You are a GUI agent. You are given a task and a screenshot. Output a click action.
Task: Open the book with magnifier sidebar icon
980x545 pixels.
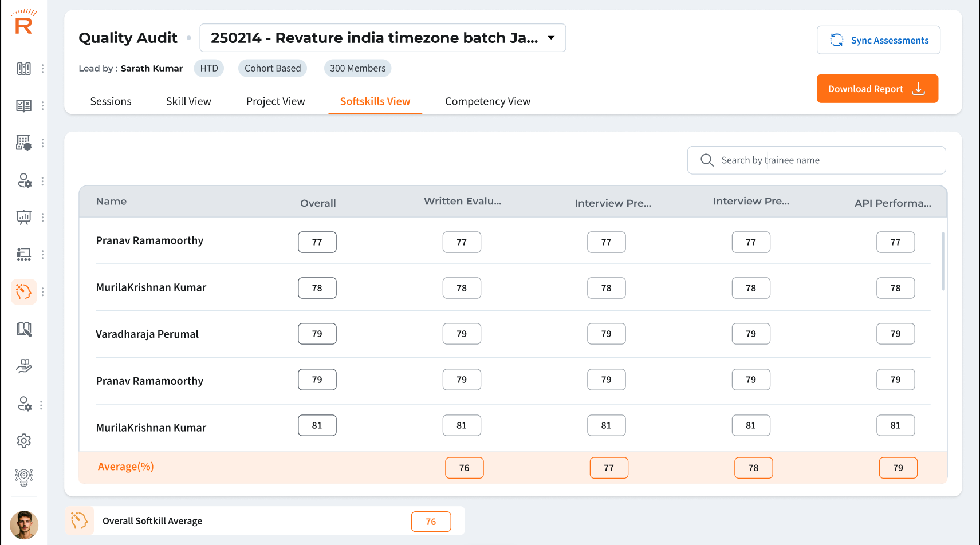click(x=23, y=329)
